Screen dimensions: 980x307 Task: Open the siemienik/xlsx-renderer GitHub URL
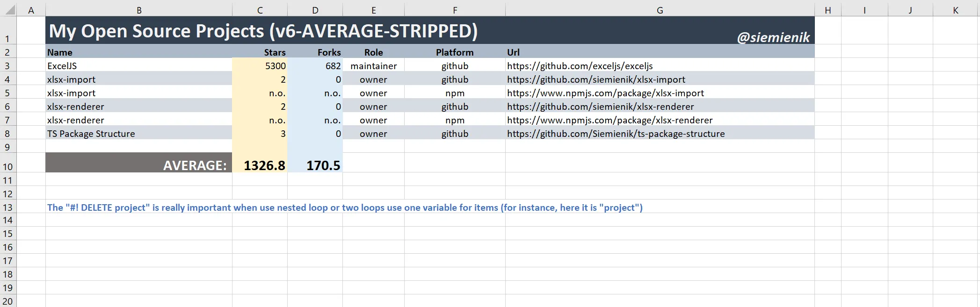coord(600,107)
